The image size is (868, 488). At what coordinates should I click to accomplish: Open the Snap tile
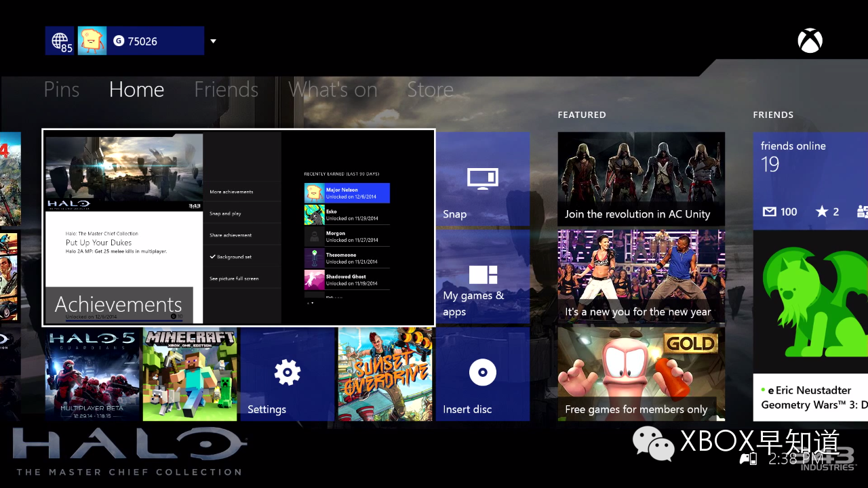tap(482, 179)
